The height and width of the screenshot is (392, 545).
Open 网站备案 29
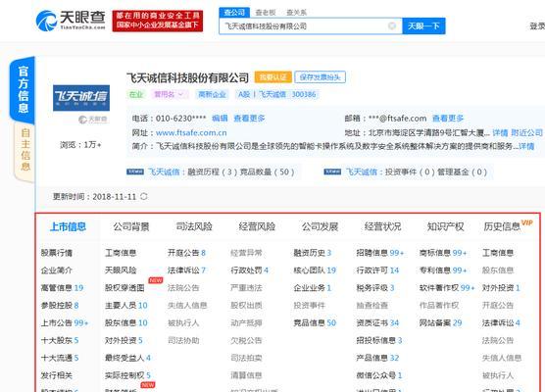coord(441,322)
